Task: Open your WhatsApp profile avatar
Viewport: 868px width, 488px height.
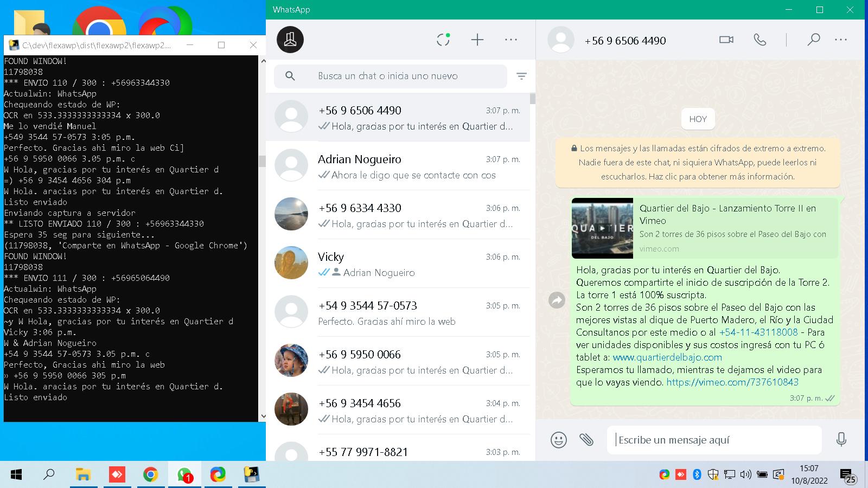Action: click(290, 40)
